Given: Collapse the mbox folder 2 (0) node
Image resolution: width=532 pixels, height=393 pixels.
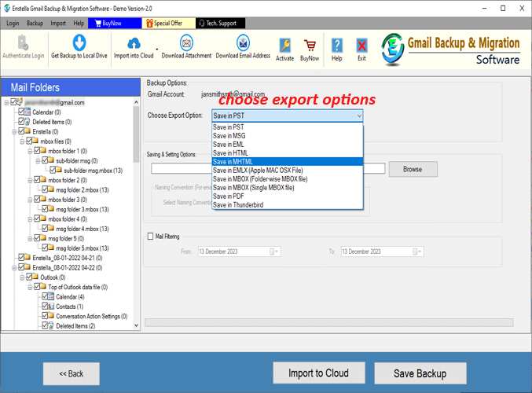Looking at the screenshot, I should click(30, 181).
